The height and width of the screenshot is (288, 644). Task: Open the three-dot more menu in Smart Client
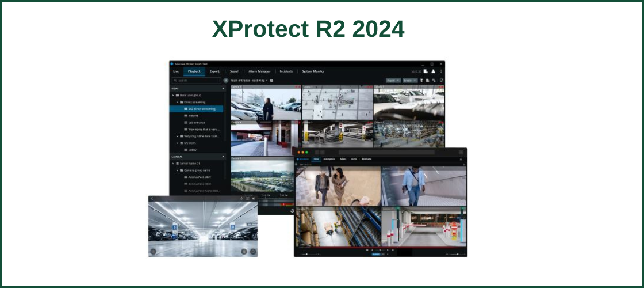tap(441, 71)
